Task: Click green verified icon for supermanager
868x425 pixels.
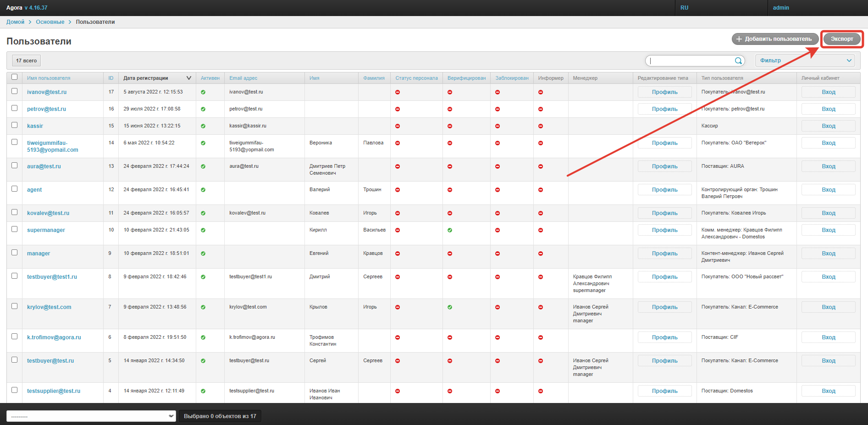Action: pos(450,230)
